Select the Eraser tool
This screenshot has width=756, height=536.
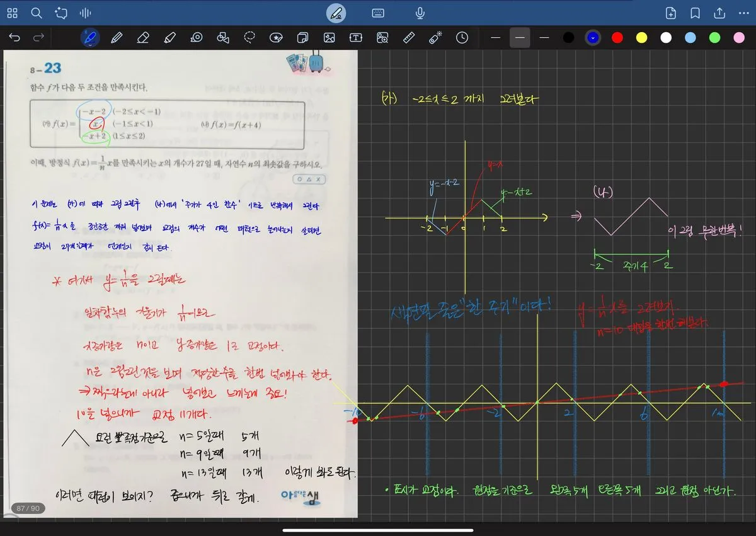142,38
